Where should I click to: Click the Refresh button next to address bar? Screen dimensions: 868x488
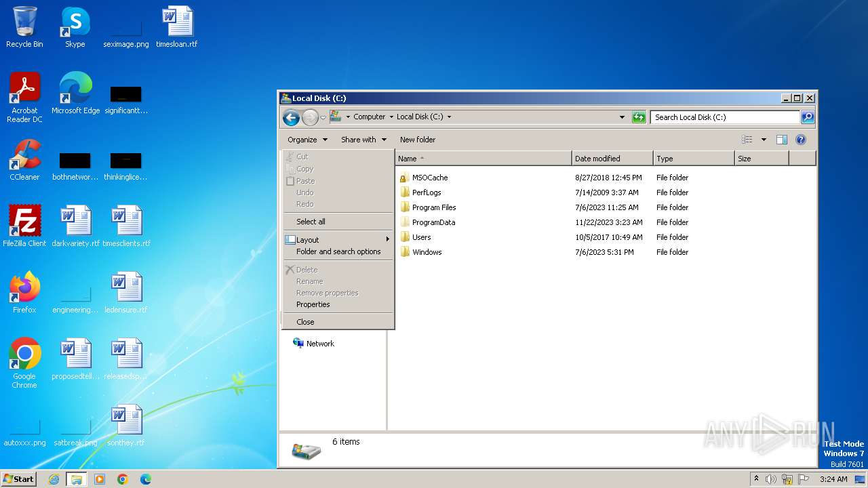click(x=639, y=117)
